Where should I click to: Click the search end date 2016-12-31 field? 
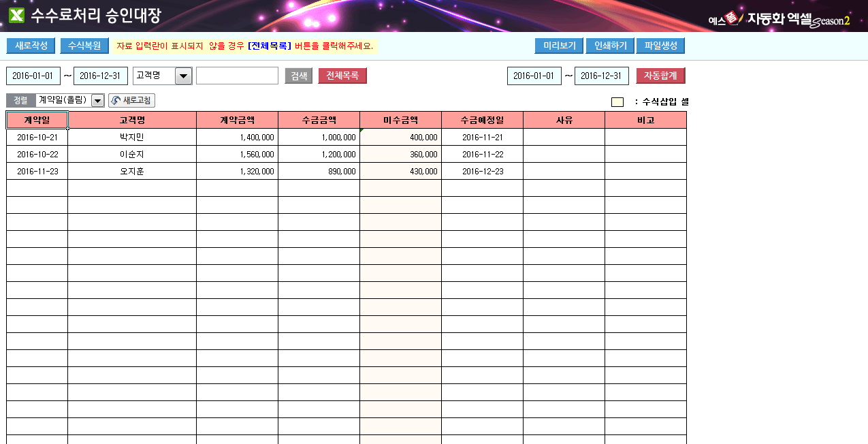(x=101, y=76)
